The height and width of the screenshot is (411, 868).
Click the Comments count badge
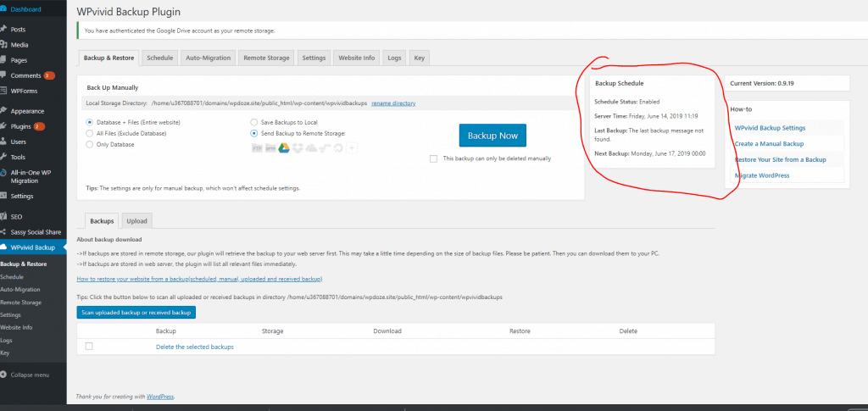tap(49, 75)
